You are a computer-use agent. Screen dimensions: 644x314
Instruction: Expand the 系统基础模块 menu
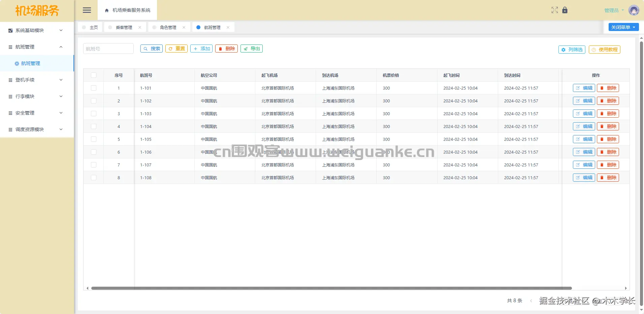37,30
